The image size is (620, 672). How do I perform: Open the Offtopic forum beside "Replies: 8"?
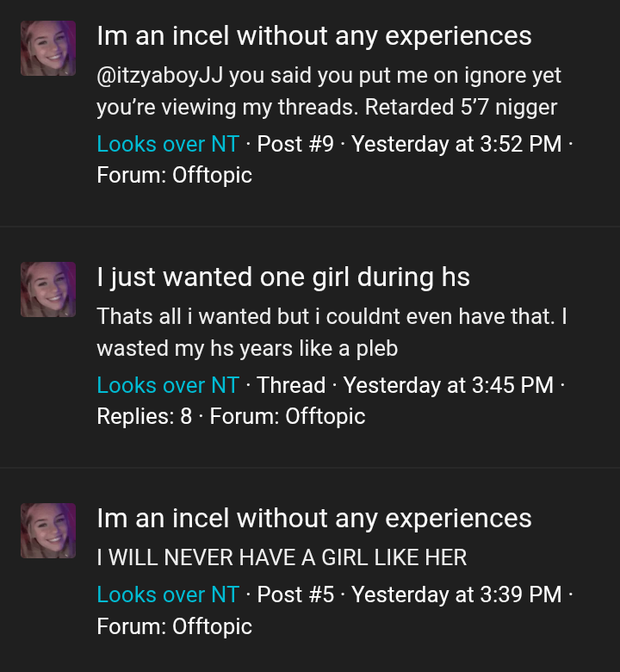(x=325, y=416)
